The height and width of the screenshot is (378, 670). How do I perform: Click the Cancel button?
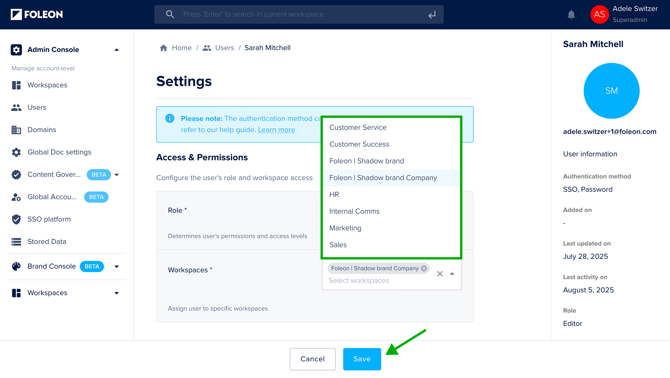coord(312,359)
